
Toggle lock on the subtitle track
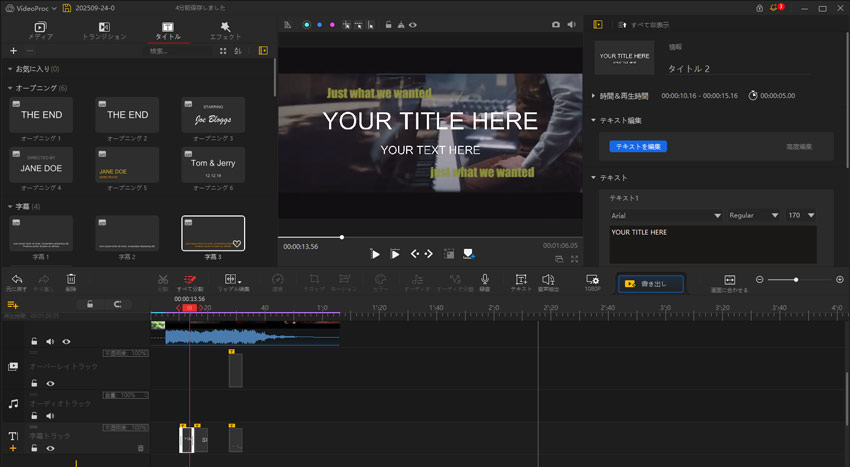[x=34, y=448]
